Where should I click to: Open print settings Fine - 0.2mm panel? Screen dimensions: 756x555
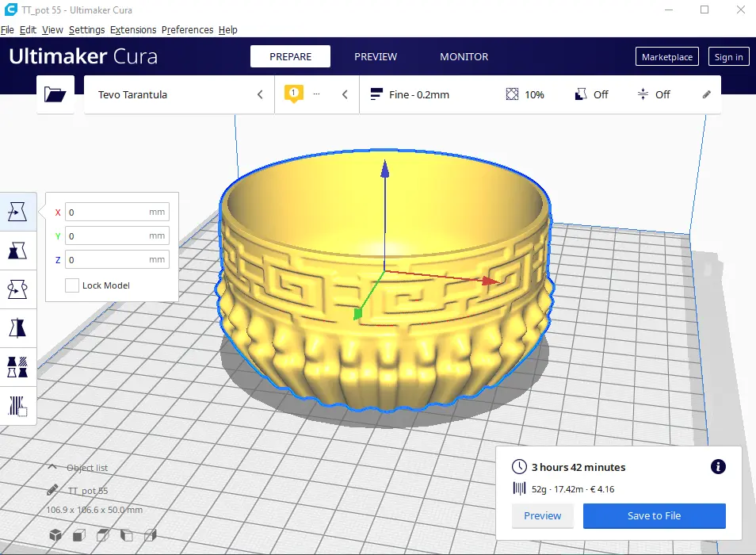pyautogui.click(x=540, y=94)
